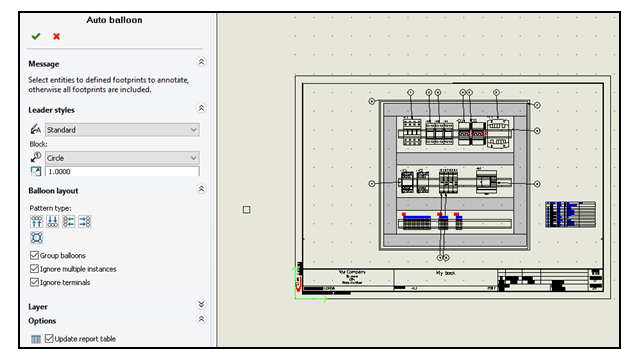Screen dimensions: 640x360
Task: Expand the Layer section
Action: click(x=201, y=304)
